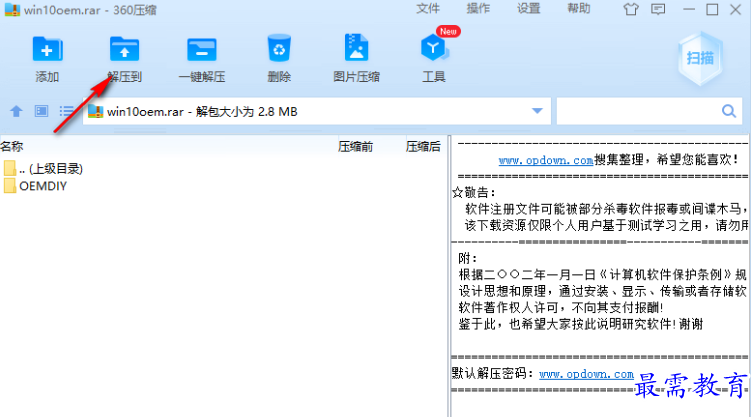Go up one level with arrow icon
The image size is (756, 417).
pos(16,111)
